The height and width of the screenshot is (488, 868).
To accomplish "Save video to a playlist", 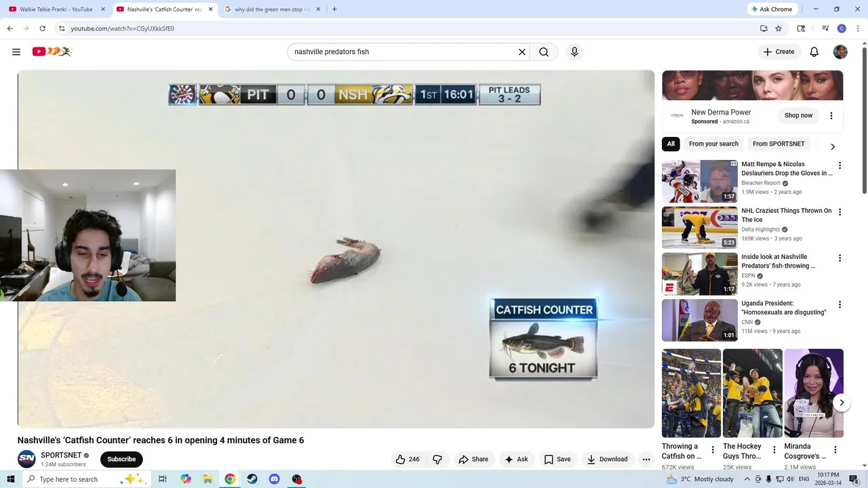I will click(x=557, y=459).
